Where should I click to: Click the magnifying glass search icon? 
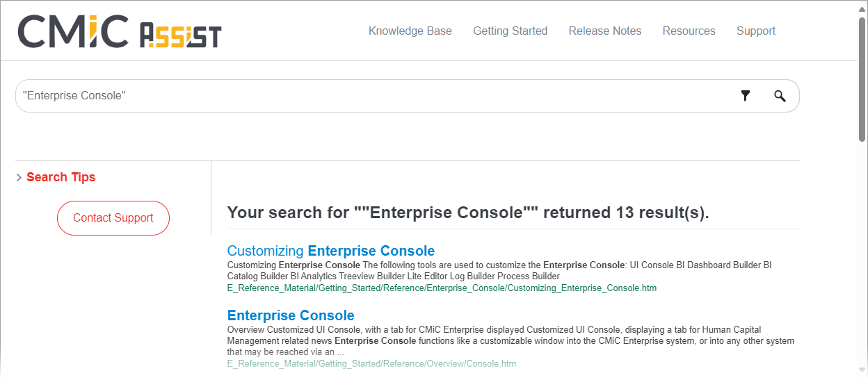[780, 96]
